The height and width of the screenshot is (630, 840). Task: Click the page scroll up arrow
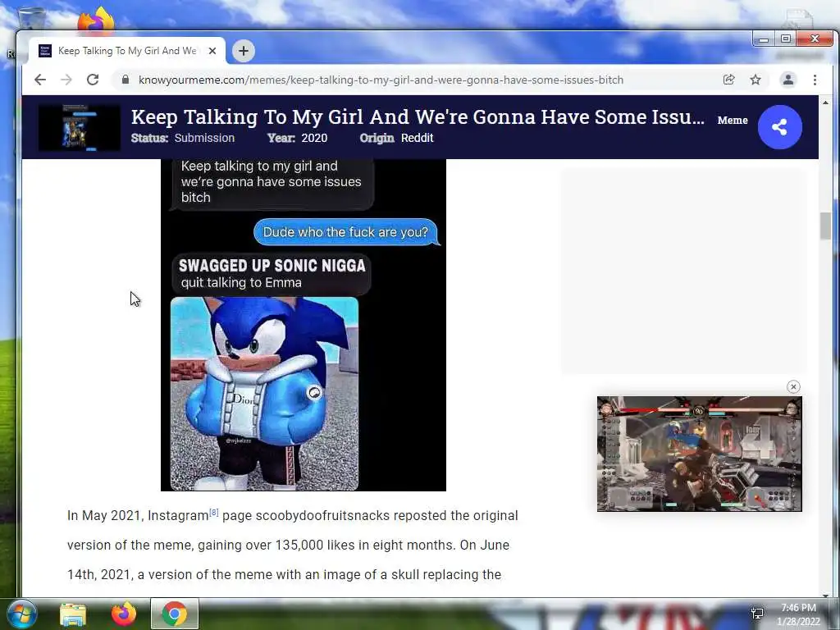tap(825, 103)
